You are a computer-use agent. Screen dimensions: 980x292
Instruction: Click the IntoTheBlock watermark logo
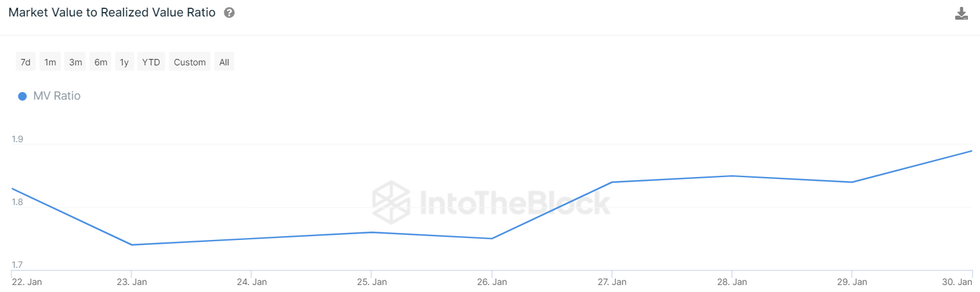tap(491, 199)
